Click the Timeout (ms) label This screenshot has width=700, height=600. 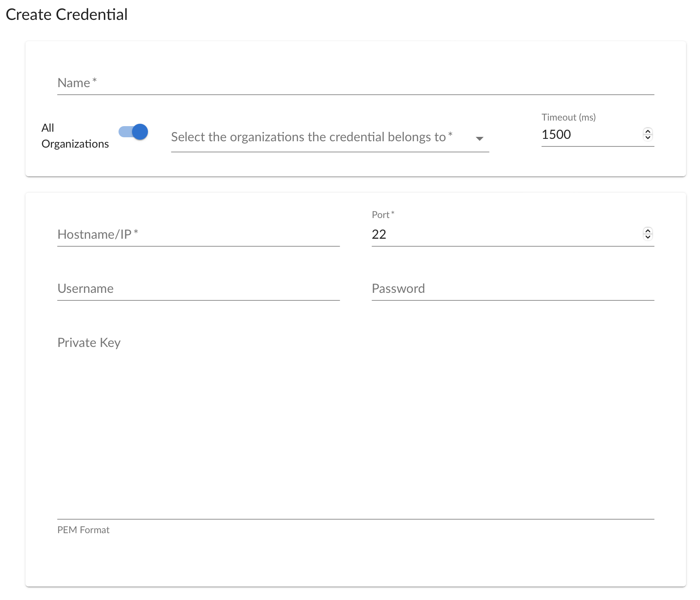click(568, 117)
